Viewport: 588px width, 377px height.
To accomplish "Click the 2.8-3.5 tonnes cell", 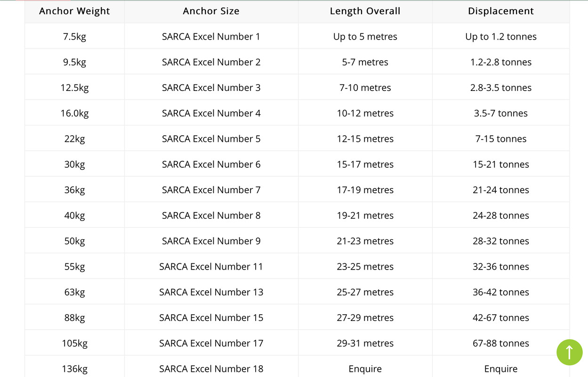I will [501, 87].
